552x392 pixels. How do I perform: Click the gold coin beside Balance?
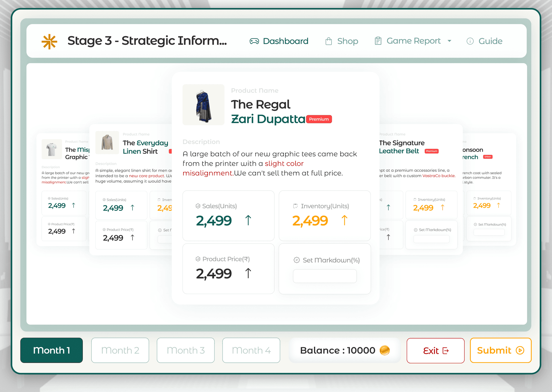(385, 350)
